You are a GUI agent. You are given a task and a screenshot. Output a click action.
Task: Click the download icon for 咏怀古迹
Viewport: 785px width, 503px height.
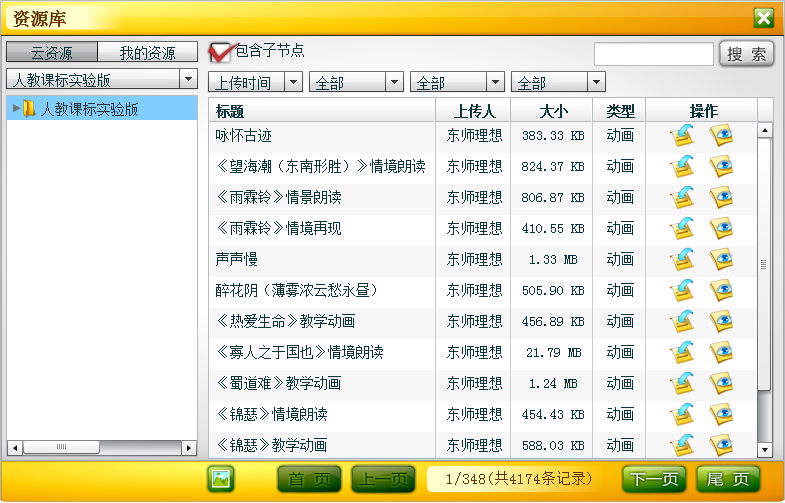pyautogui.click(x=683, y=136)
